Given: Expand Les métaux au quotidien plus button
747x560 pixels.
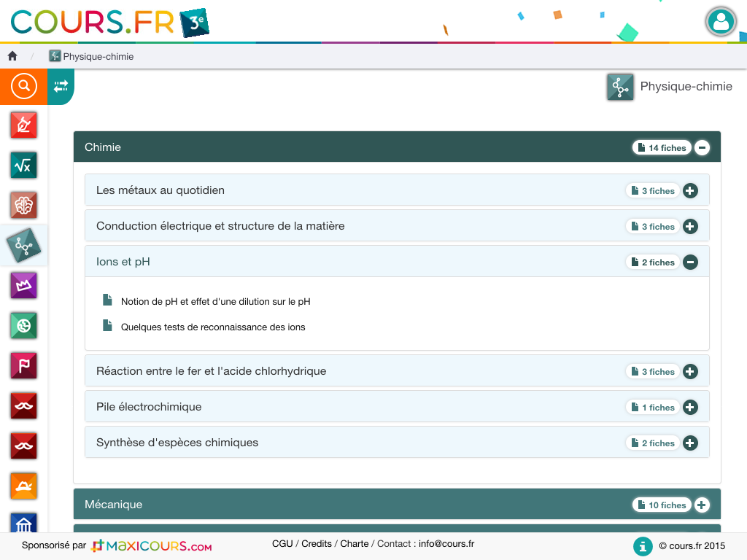Looking at the screenshot, I should tap(690, 190).
